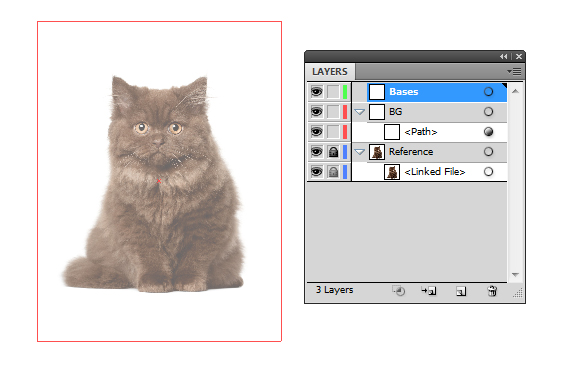Click the <Linked File> target circle
Screen dimensions: 564x366
pos(488,172)
